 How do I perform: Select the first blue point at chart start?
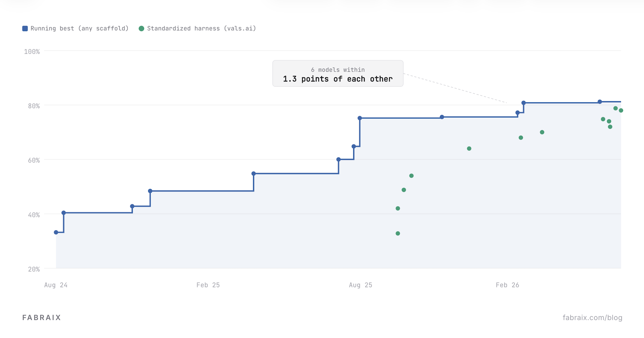pos(56,232)
